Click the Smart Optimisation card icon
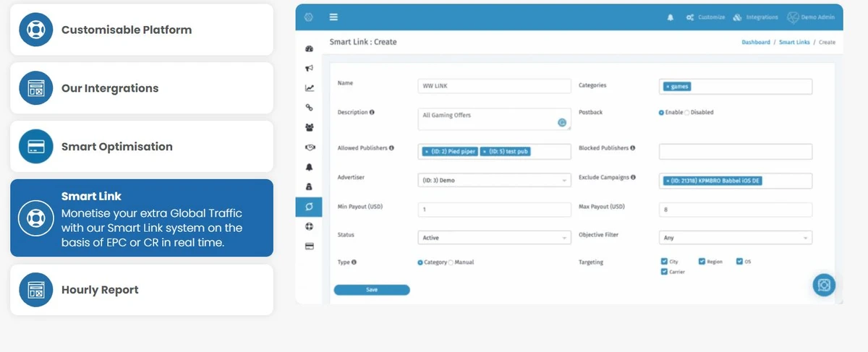 tap(36, 147)
